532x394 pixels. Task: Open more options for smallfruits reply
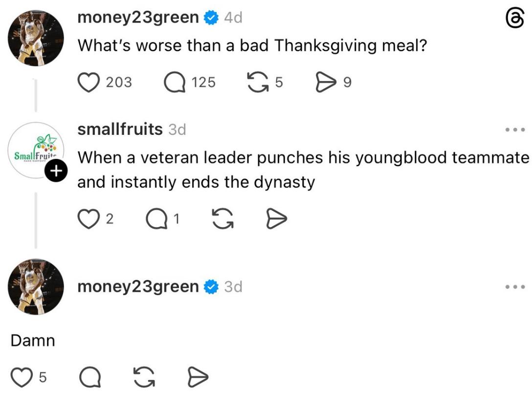click(x=515, y=131)
